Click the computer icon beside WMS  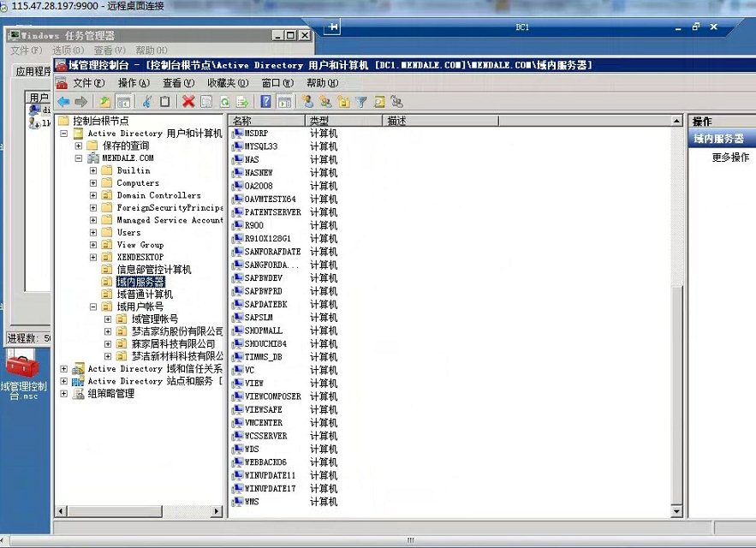coord(237,502)
